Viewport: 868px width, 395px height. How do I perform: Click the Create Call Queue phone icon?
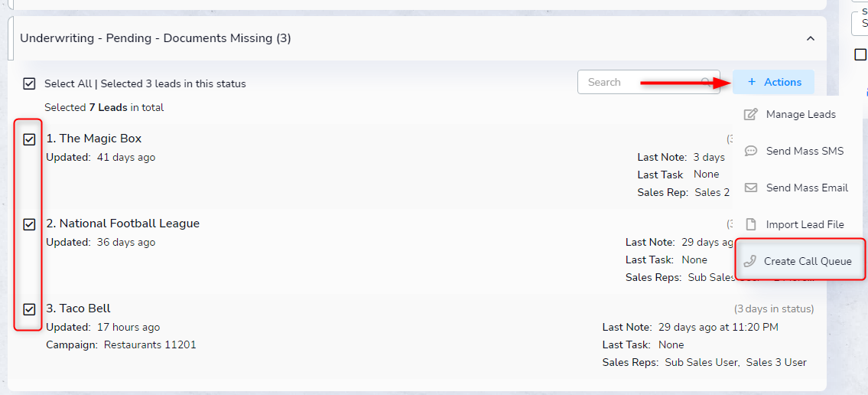point(749,261)
